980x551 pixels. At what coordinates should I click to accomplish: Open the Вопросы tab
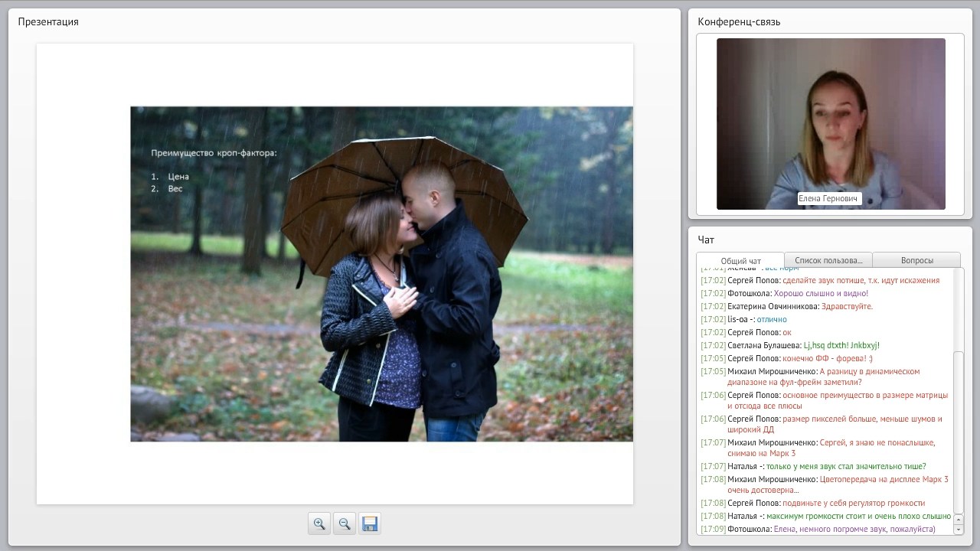[x=916, y=260]
